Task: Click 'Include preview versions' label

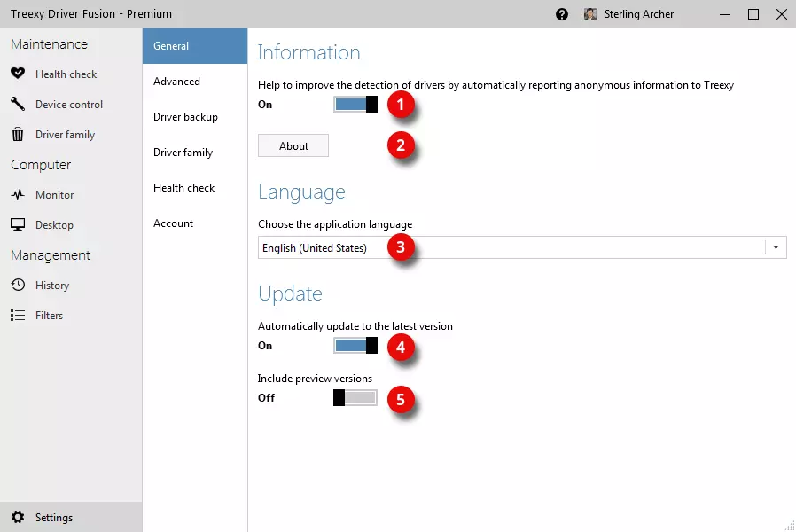Action: click(315, 379)
